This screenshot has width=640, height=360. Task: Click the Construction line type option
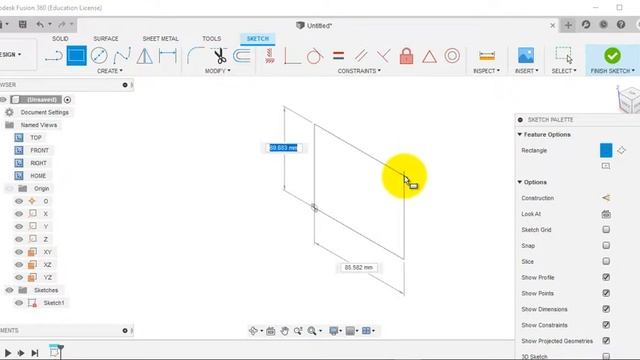click(606, 198)
